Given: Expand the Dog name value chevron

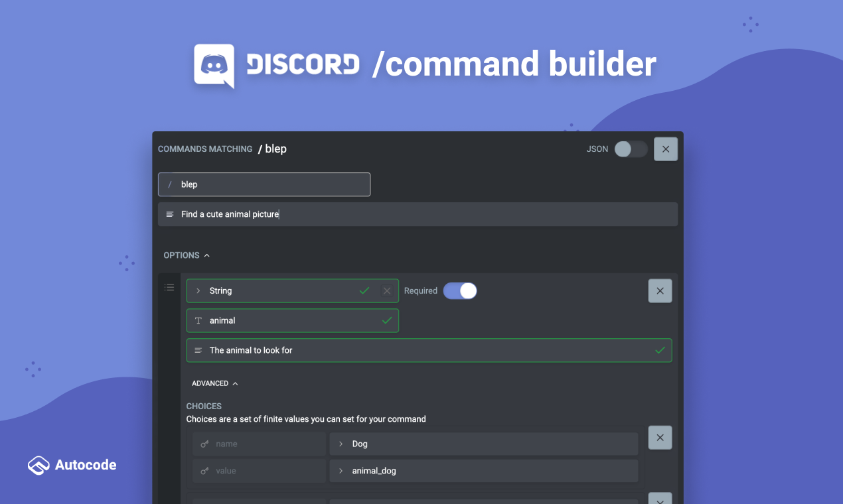Looking at the screenshot, I should [x=341, y=444].
